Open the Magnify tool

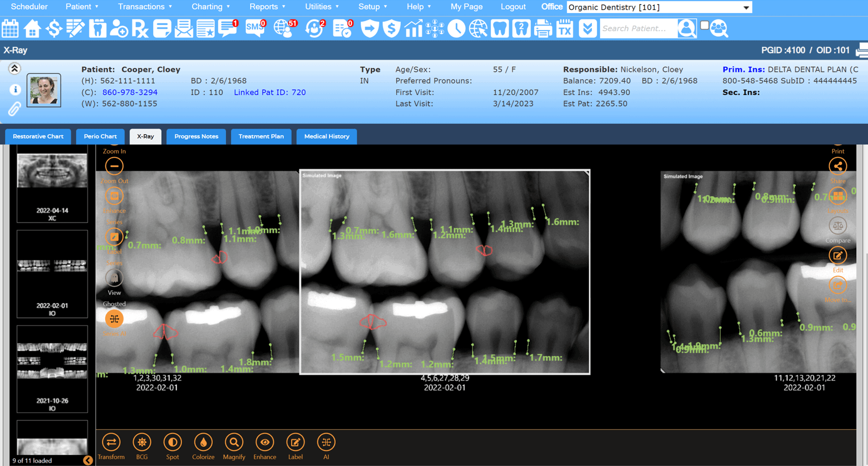(234, 443)
